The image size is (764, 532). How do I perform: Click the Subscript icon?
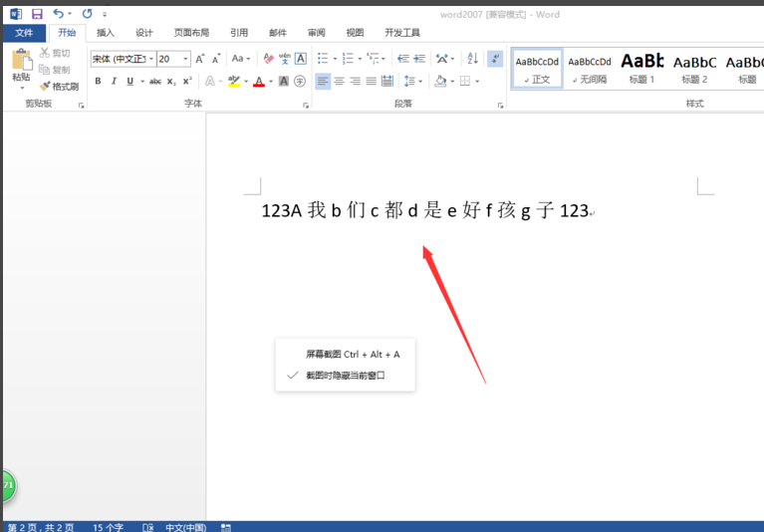(171, 82)
